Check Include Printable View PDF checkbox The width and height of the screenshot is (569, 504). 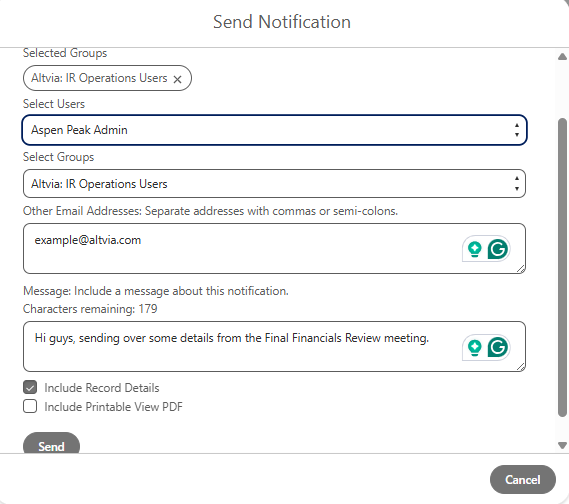point(30,406)
